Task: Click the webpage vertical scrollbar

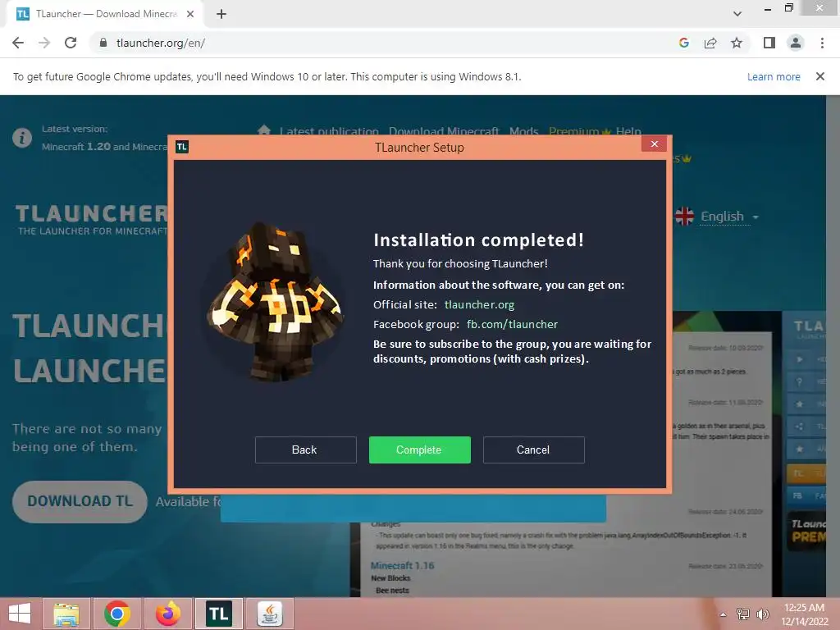Action: tap(833, 345)
